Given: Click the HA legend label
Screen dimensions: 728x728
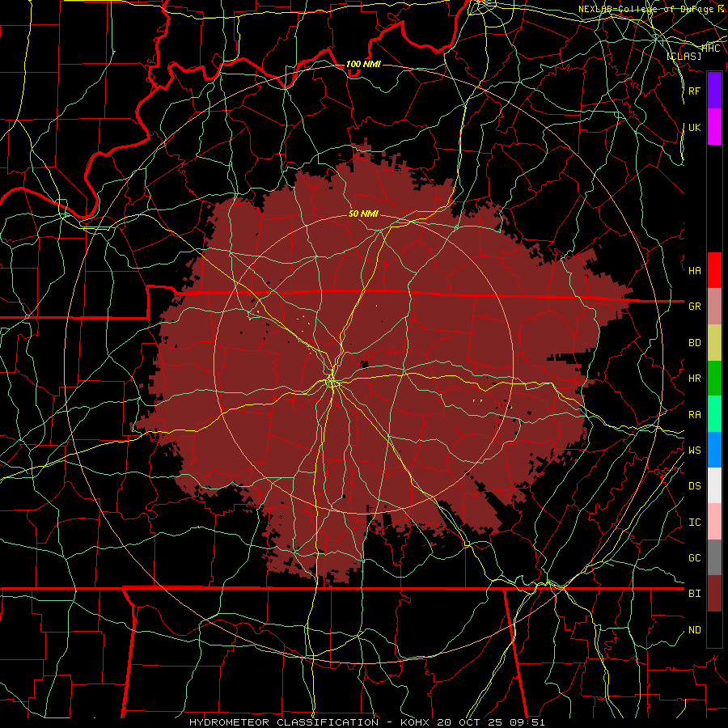Looking at the screenshot, I should click(694, 270).
